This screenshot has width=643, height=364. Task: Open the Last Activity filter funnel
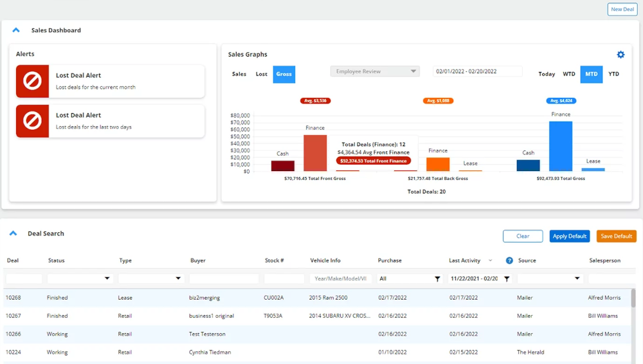coord(507,279)
